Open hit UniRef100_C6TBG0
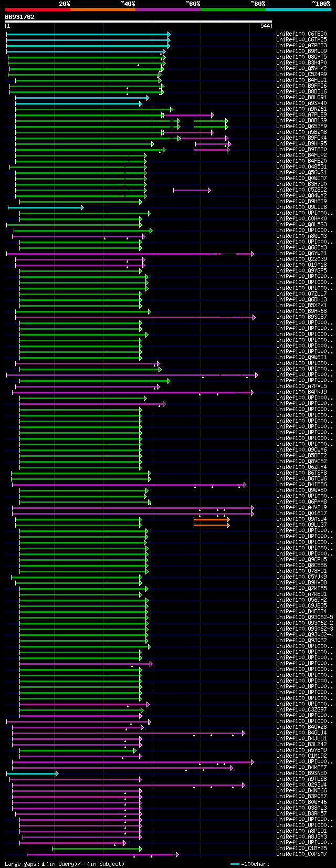The image size is (336, 868). pyautogui.click(x=301, y=34)
